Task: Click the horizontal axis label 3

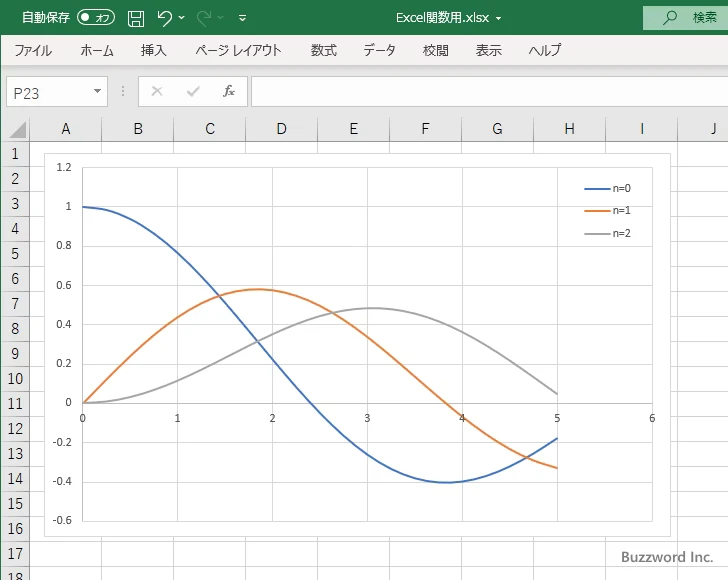Action: [367, 418]
